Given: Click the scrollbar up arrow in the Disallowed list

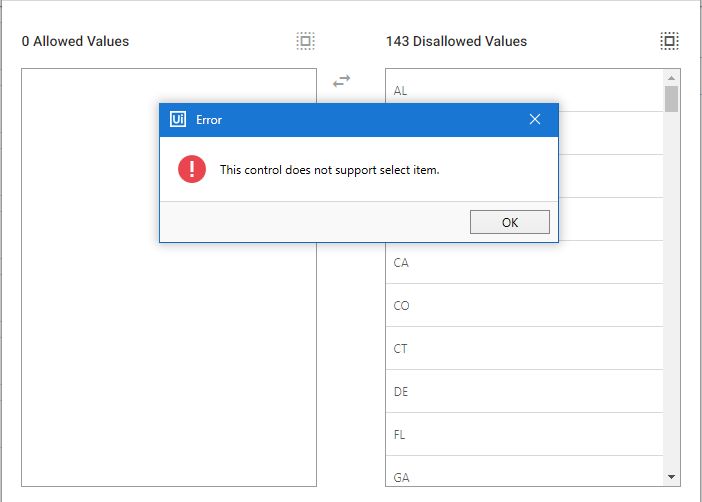Looking at the screenshot, I should (671, 78).
